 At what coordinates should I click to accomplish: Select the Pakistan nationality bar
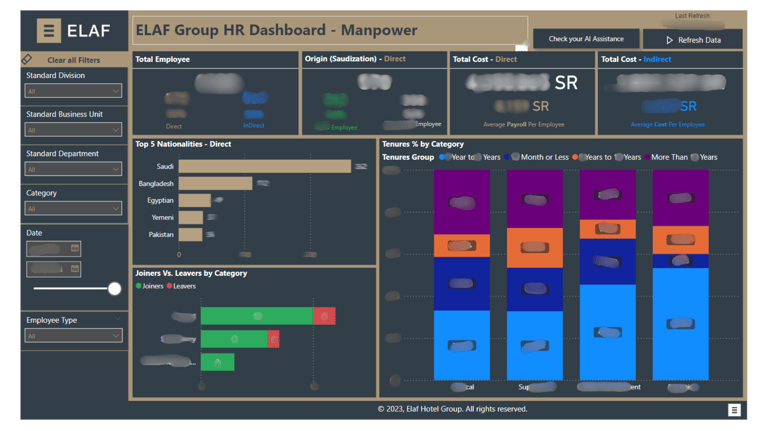click(x=190, y=235)
